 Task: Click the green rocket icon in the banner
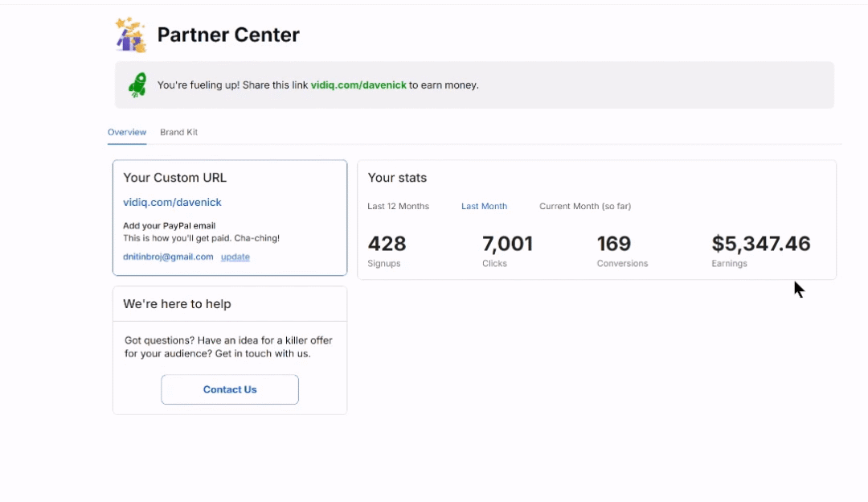[137, 85]
